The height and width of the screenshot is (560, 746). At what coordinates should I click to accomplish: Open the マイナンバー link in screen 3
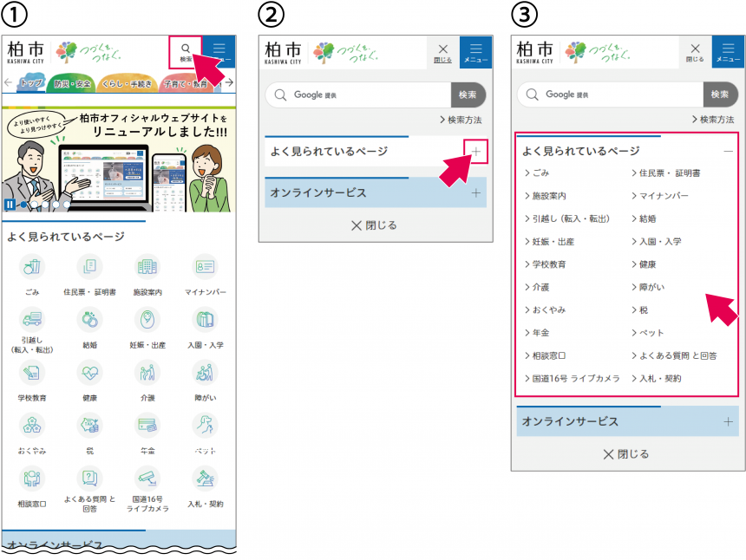click(x=660, y=196)
